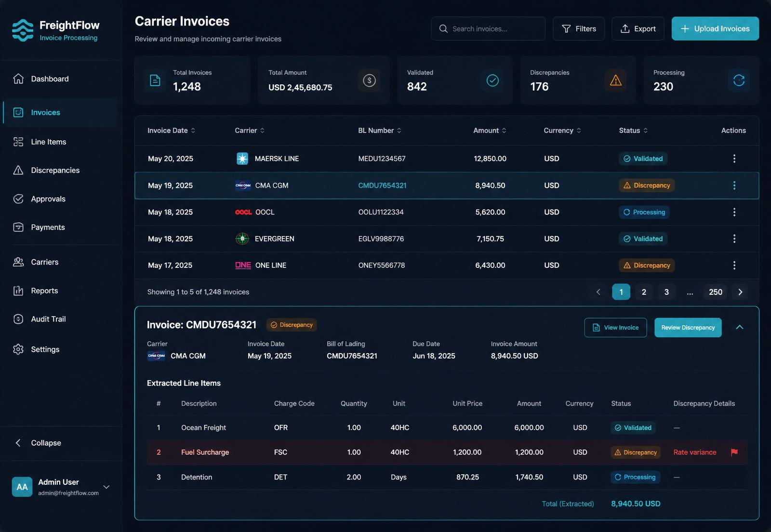771x532 pixels.
Task: Sort by Currency column header
Action: pyautogui.click(x=562, y=131)
